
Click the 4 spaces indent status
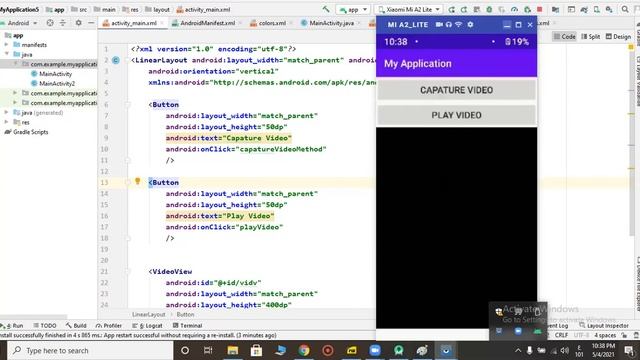tap(605, 335)
